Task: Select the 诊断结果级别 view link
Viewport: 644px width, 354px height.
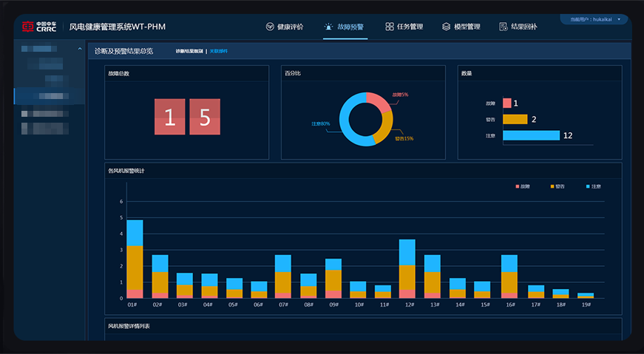Action: click(x=189, y=51)
